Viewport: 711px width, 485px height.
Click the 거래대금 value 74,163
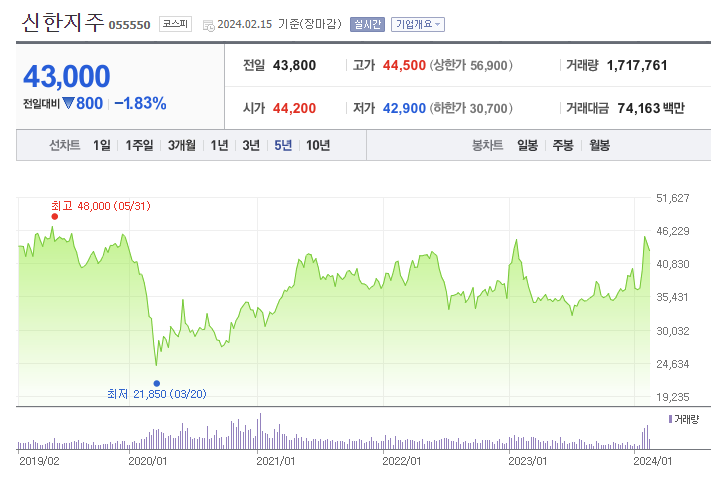tap(638, 108)
